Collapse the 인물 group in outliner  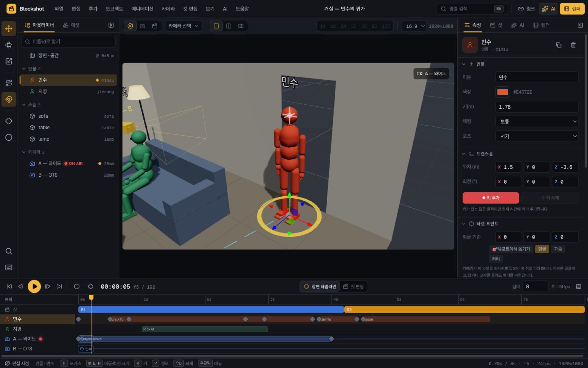(24, 69)
